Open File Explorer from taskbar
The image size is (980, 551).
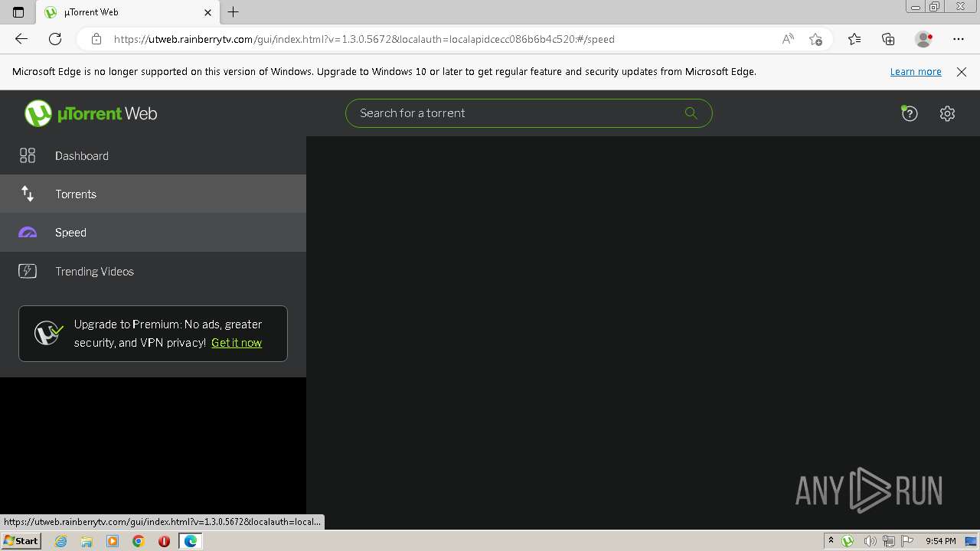click(87, 541)
